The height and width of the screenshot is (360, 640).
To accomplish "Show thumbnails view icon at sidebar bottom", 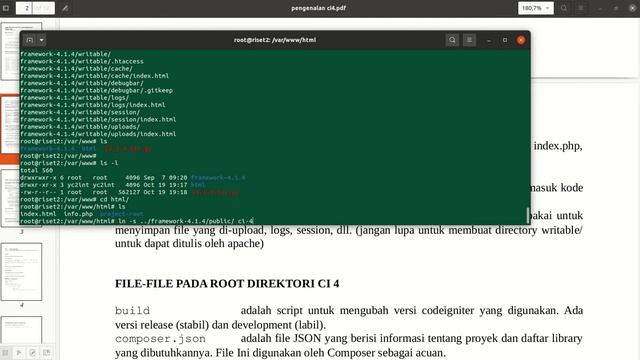I will pyautogui.click(x=5, y=353).
